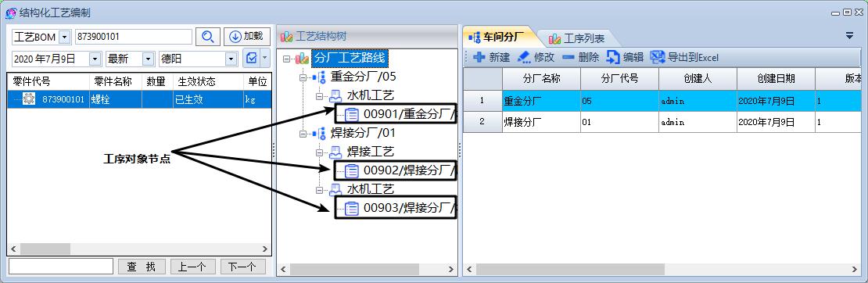Click the 单位 column header
The height and width of the screenshot is (283, 868).
pos(257,81)
